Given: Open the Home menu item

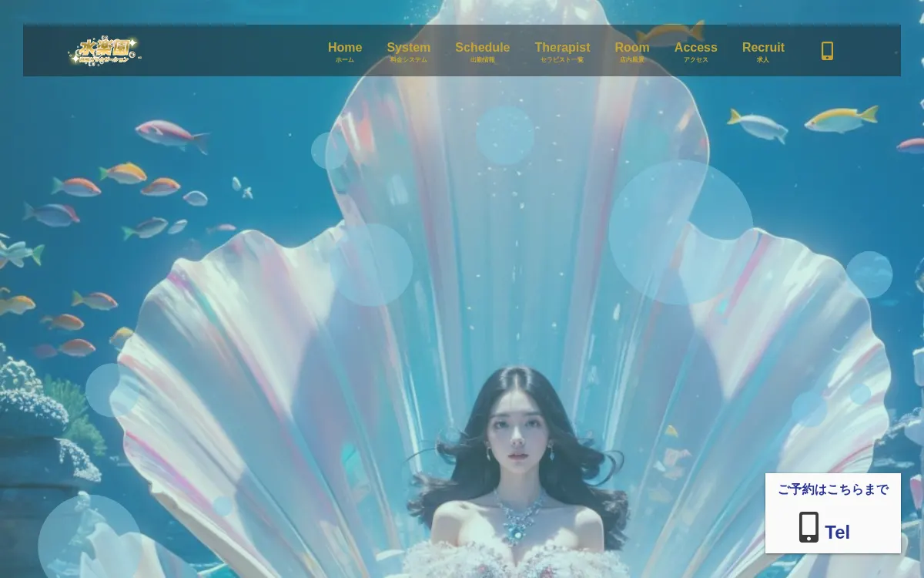Looking at the screenshot, I should 345,52.
